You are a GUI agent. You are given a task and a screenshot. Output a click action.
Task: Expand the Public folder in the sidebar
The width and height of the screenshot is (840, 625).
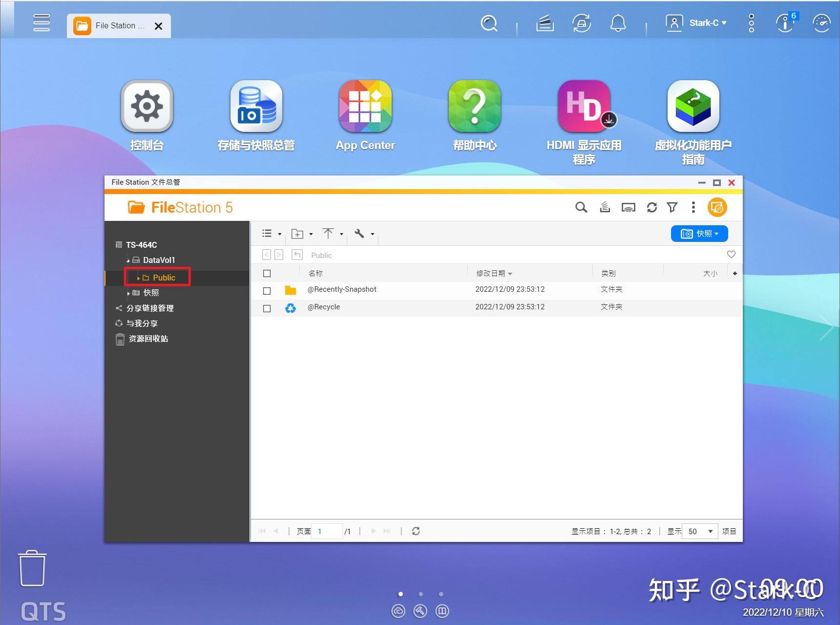tap(139, 277)
